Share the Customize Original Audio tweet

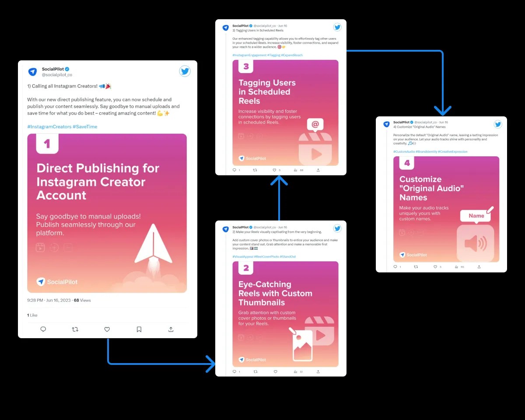point(479,266)
